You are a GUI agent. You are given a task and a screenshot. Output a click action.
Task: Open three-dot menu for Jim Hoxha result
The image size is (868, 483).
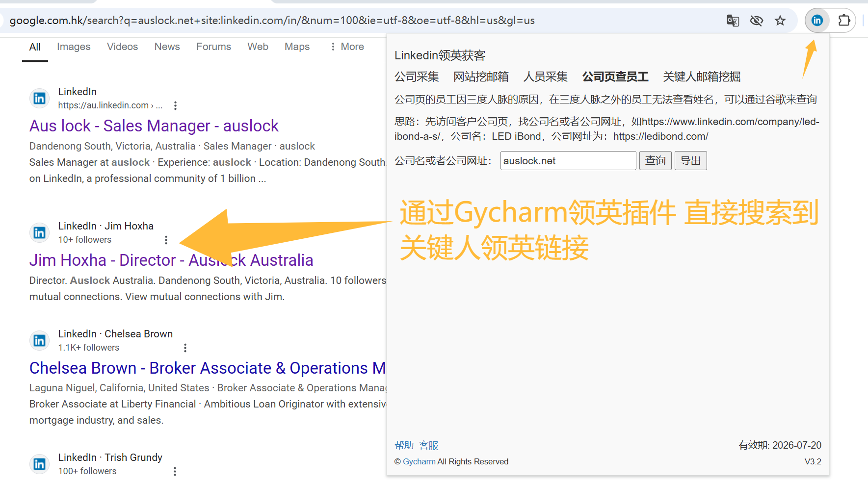[166, 240]
